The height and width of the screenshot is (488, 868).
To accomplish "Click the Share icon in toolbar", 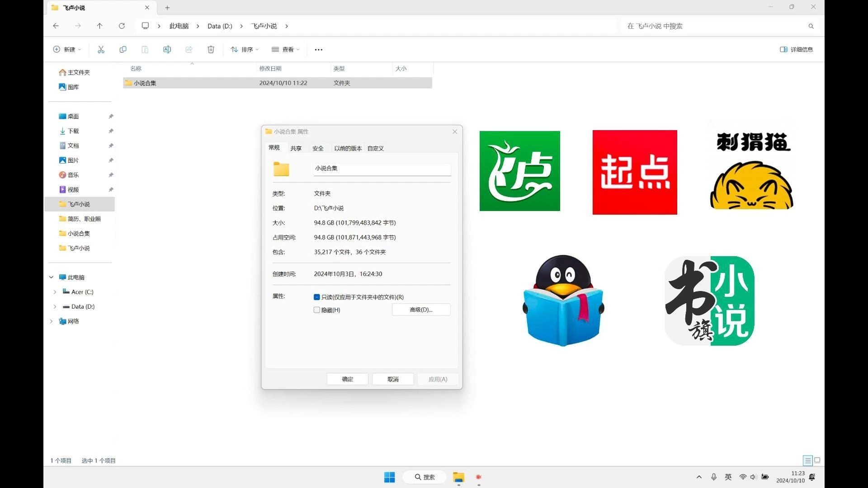I will [189, 50].
